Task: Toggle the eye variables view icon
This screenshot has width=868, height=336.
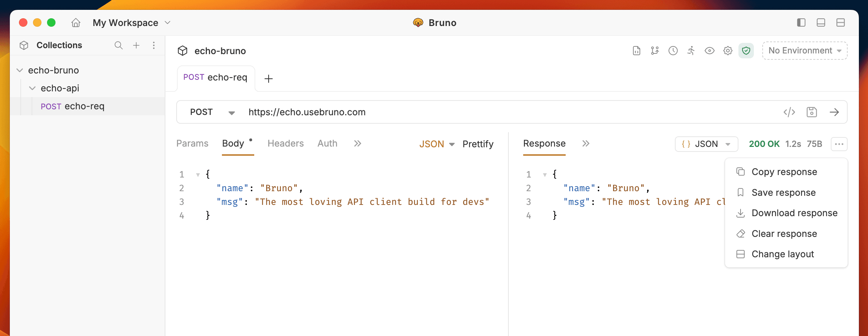Action: (x=709, y=51)
